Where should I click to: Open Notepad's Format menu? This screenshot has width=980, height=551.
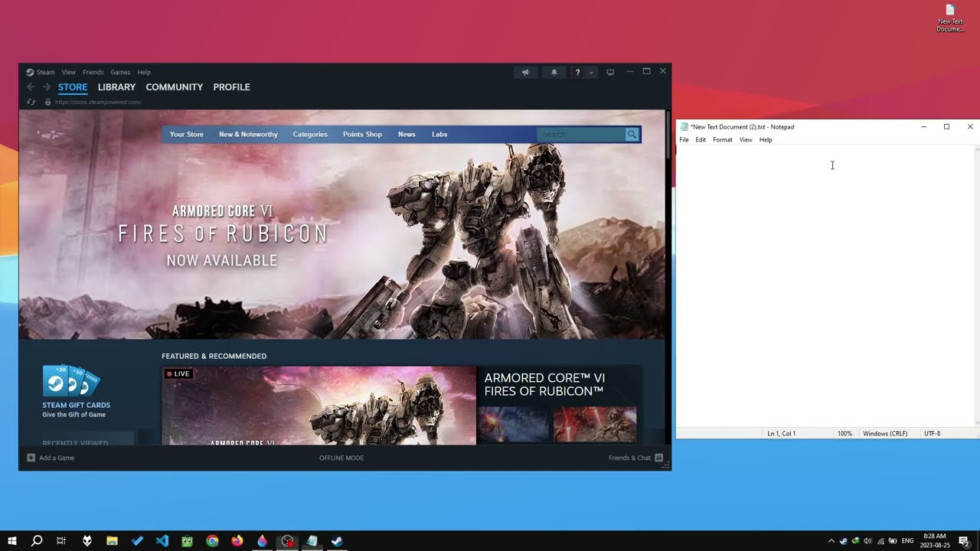[x=723, y=140]
